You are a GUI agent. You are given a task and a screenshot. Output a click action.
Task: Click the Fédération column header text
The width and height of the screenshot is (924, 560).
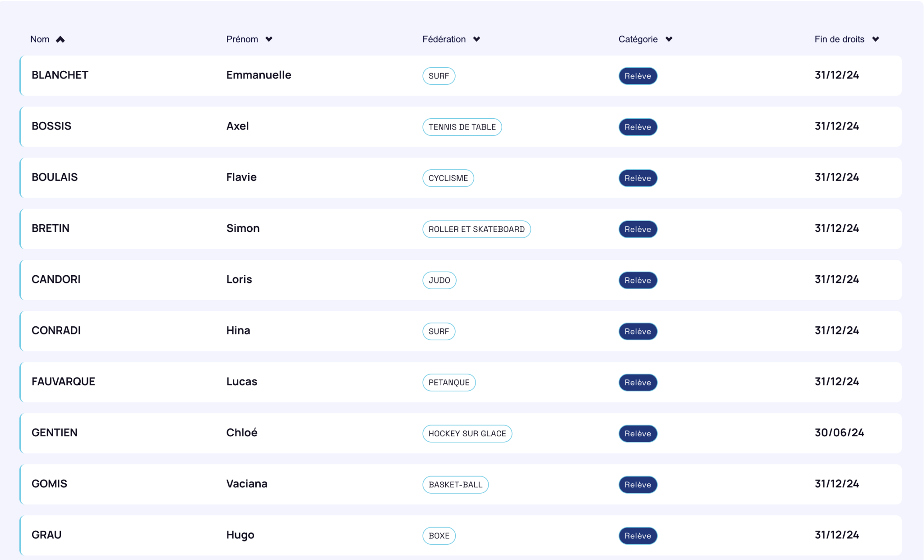click(x=444, y=39)
